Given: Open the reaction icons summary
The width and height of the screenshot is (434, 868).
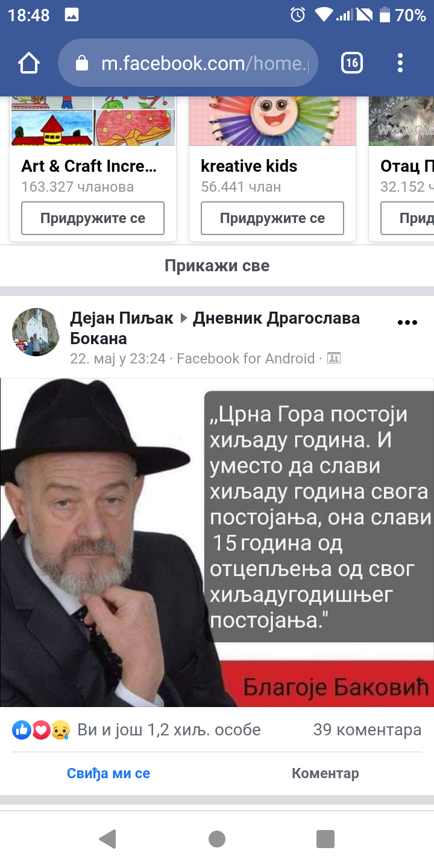Looking at the screenshot, I should (41, 730).
